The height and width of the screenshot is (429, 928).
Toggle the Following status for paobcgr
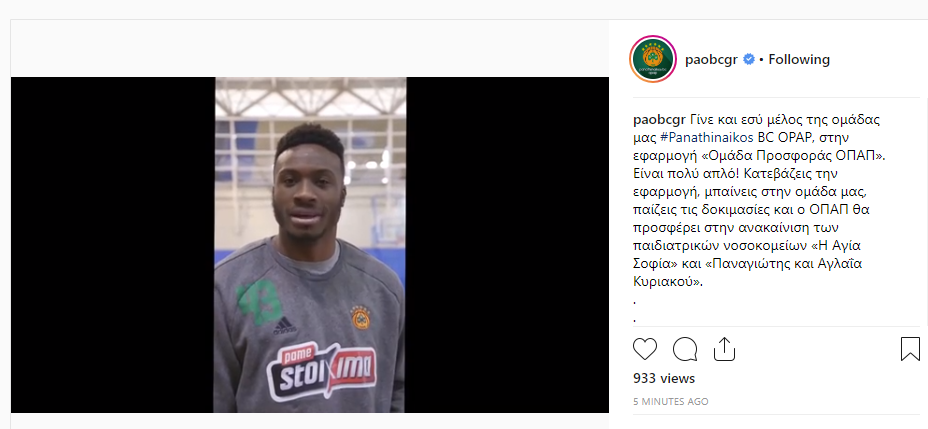pos(799,59)
